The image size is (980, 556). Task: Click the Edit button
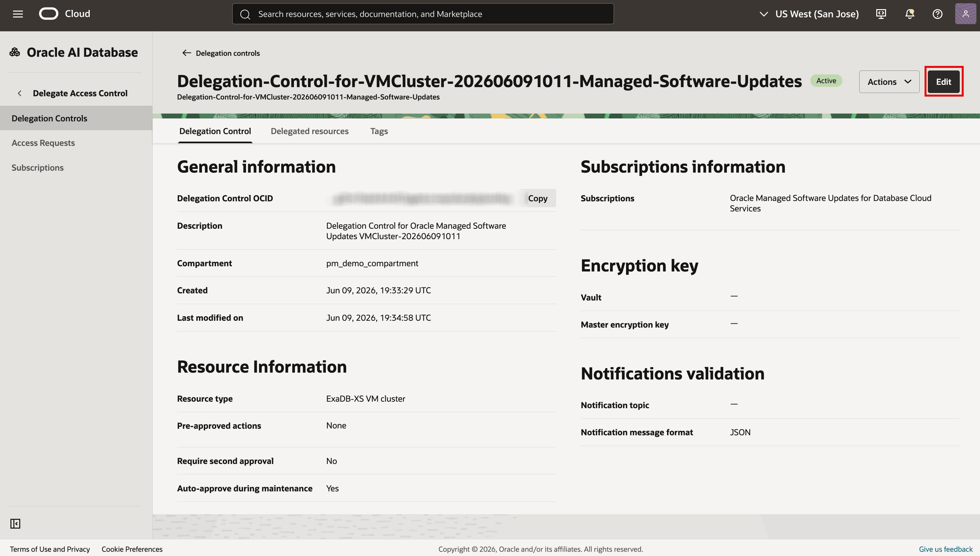coord(943,81)
